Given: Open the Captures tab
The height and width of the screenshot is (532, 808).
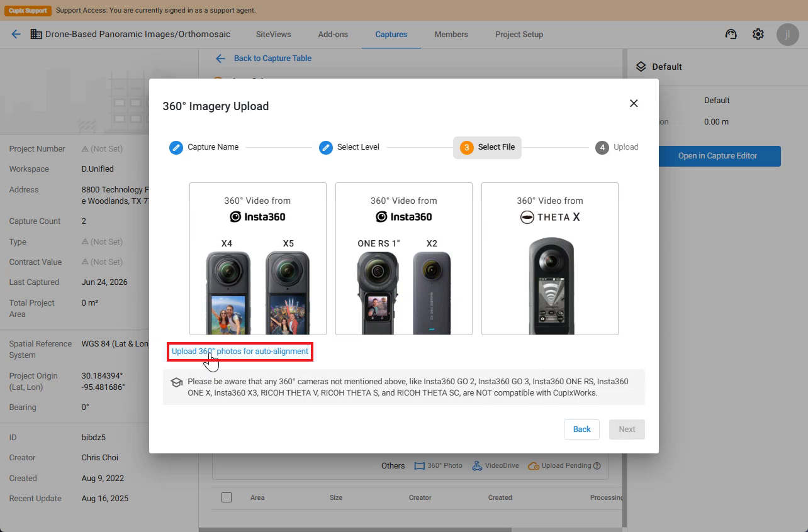Looking at the screenshot, I should click(x=391, y=35).
